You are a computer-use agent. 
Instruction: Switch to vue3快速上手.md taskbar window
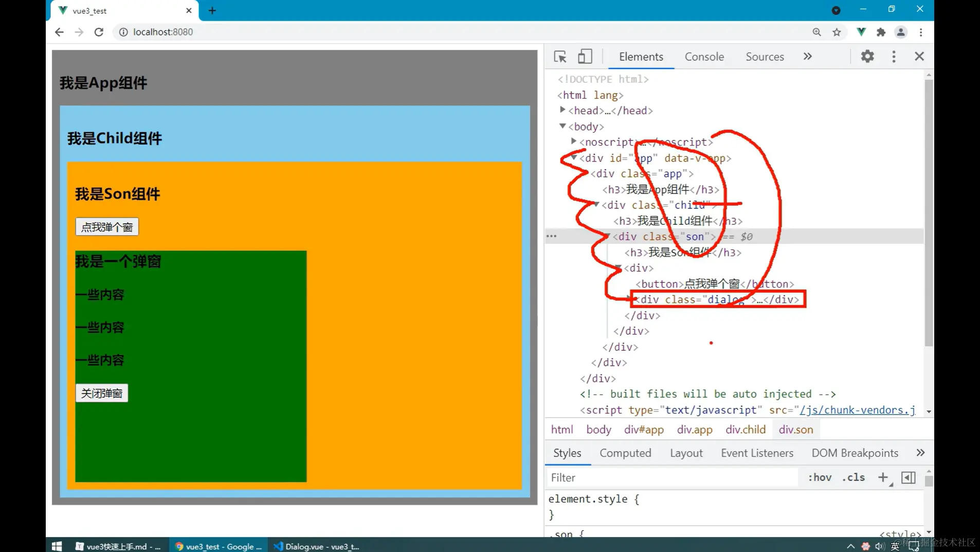(119, 546)
